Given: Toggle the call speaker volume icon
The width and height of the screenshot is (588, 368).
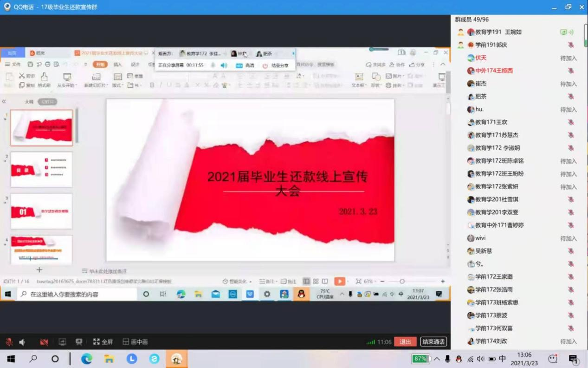Looking at the screenshot, I should [22, 342].
